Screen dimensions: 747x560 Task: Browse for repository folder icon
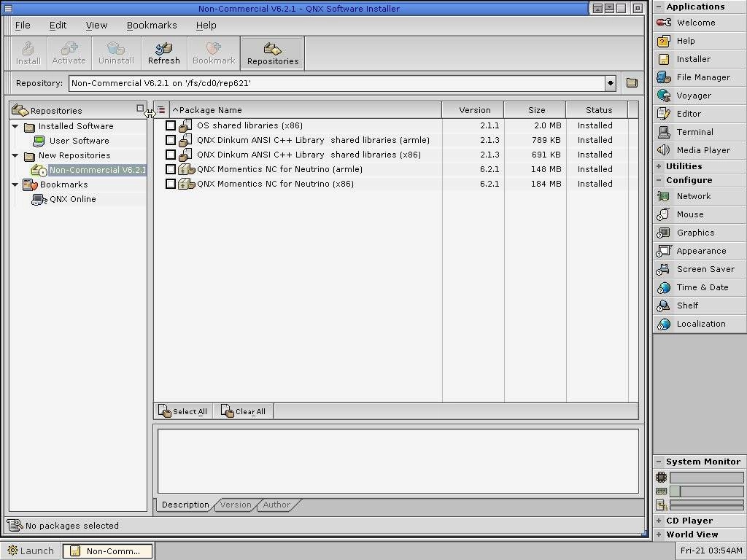[632, 83]
